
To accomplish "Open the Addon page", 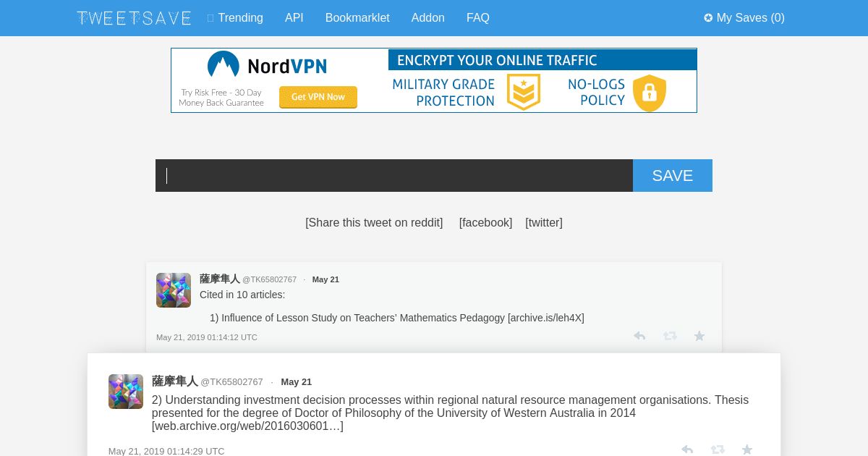I will (x=428, y=18).
